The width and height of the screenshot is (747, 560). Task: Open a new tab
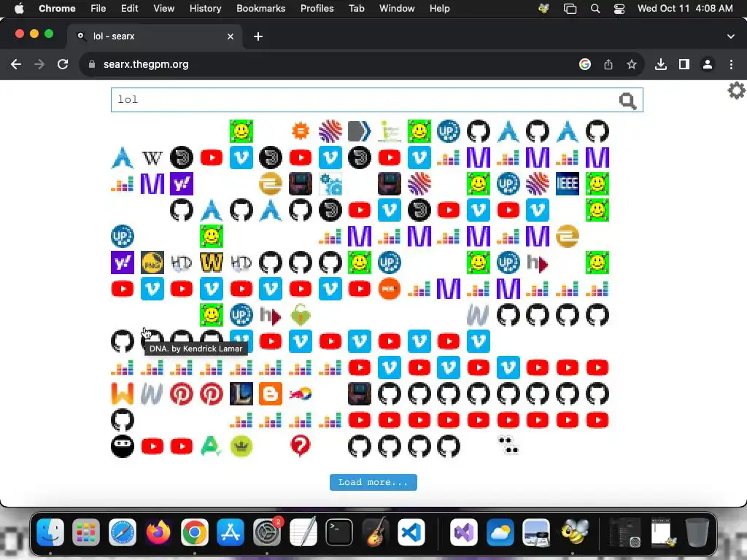pyautogui.click(x=258, y=36)
